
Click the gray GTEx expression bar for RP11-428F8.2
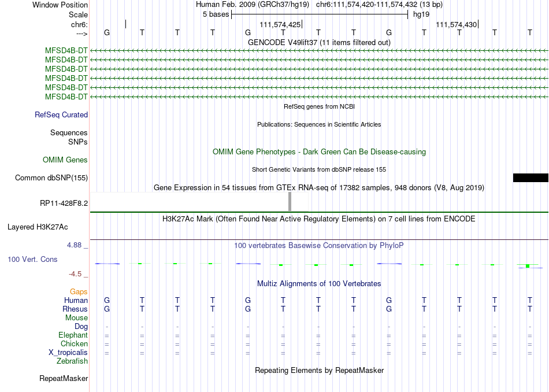coord(290,201)
